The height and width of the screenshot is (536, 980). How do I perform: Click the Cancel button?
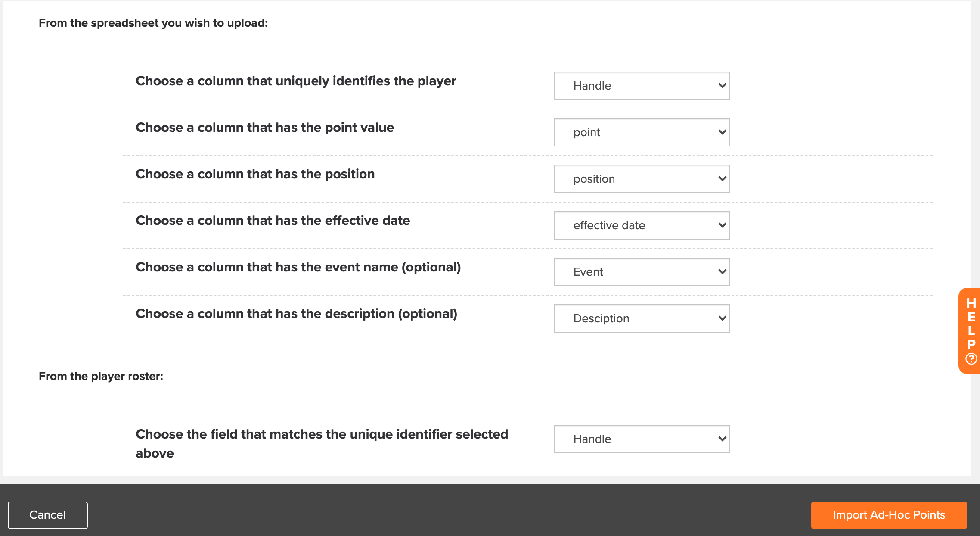pyautogui.click(x=48, y=515)
